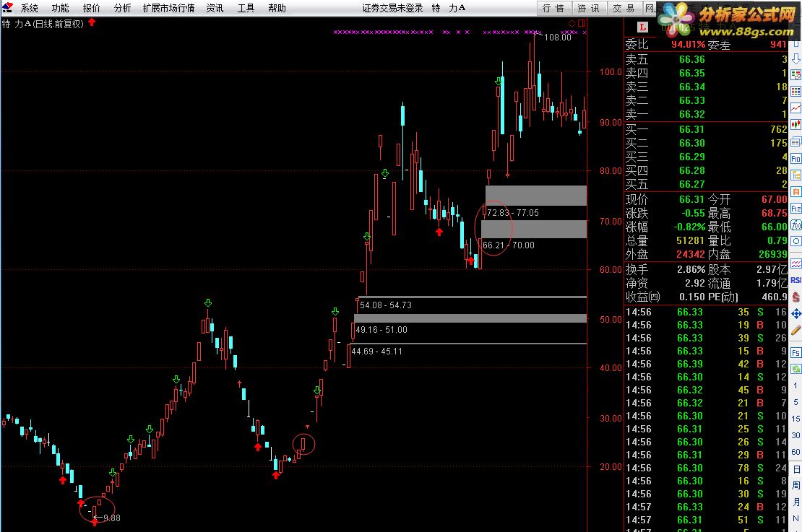802x532 pixels.
Task: Open the 工具 menu
Action: tap(246, 8)
